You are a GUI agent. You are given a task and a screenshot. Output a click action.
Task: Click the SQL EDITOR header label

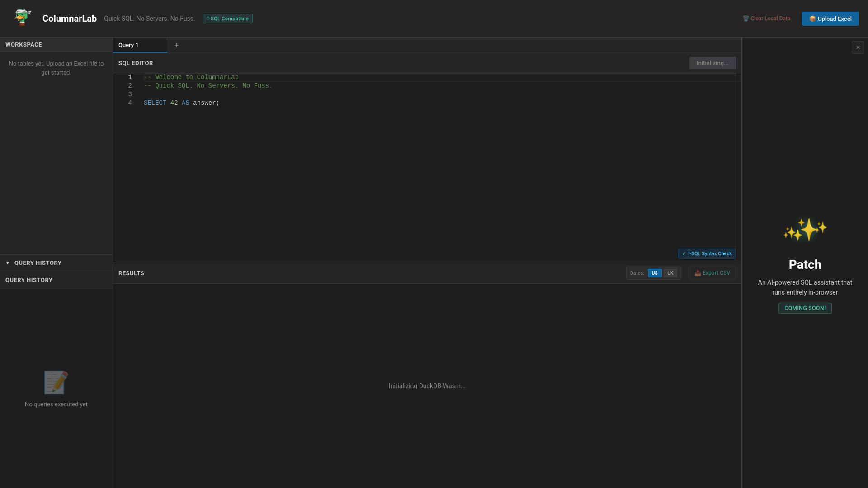(136, 63)
